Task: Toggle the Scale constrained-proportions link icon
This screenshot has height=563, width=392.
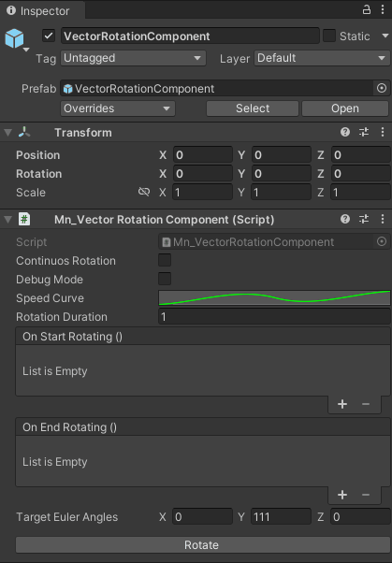Action: [144, 192]
